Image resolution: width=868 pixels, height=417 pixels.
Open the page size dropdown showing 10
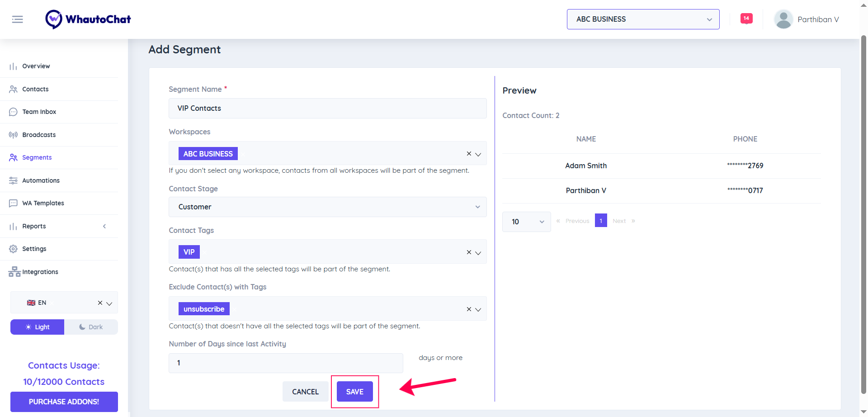[526, 222]
